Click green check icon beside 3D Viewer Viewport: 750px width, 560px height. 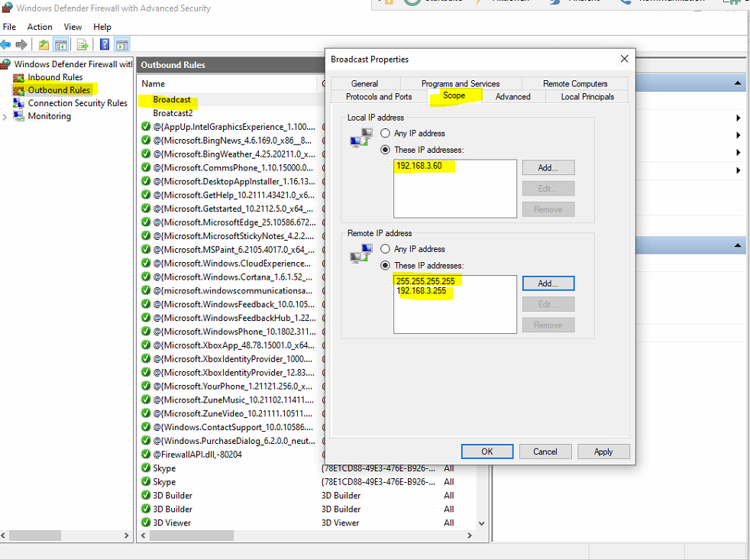coord(146,523)
